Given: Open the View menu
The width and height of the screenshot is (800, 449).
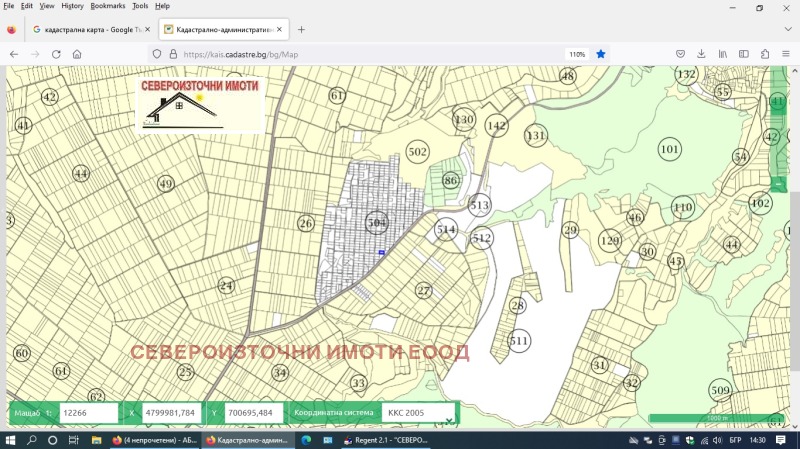Looking at the screenshot, I should click(46, 6).
